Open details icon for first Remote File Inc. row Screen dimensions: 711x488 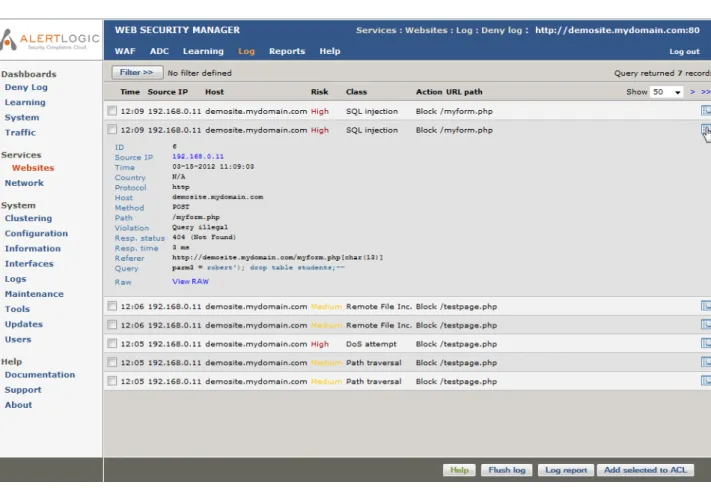point(706,306)
